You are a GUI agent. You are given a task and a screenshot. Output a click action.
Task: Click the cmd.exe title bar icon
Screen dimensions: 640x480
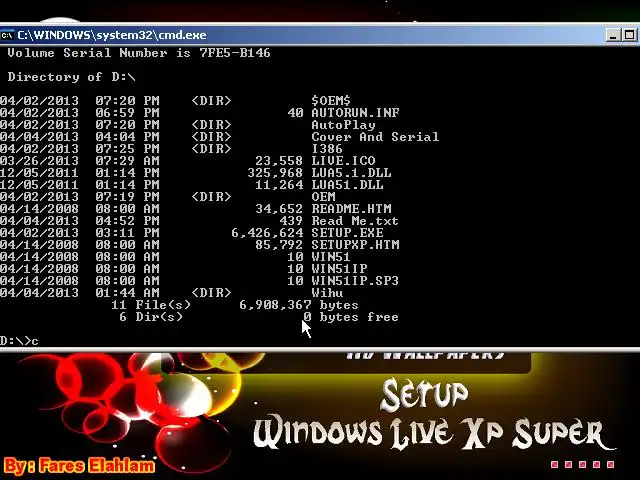click(7, 35)
